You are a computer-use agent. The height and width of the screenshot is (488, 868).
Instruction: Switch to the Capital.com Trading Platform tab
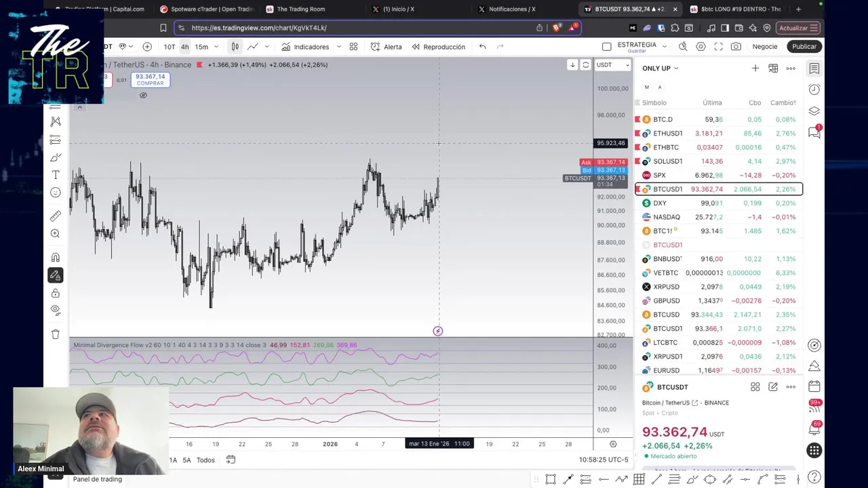point(104,9)
